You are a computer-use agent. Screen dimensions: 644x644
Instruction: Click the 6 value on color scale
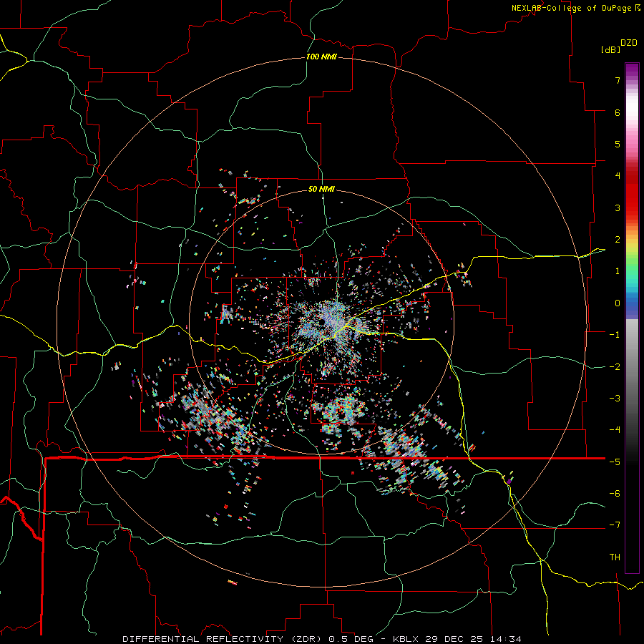click(618, 112)
